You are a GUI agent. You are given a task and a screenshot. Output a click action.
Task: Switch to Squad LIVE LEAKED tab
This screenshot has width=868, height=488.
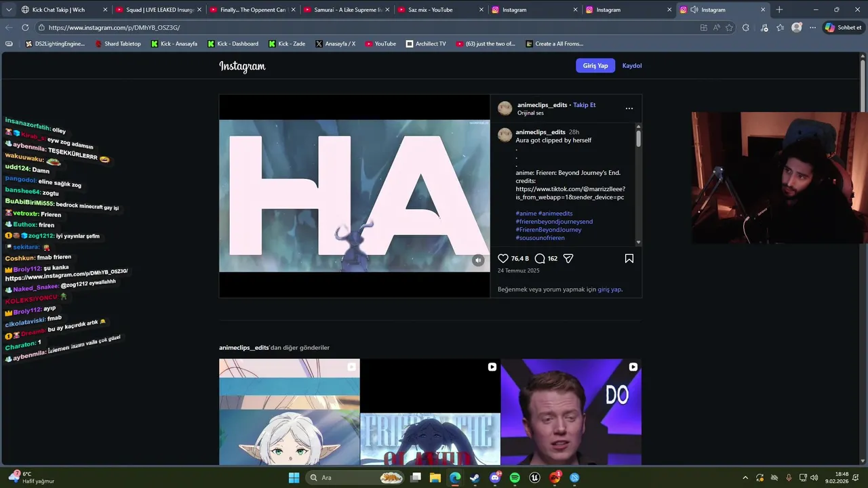click(157, 9)
